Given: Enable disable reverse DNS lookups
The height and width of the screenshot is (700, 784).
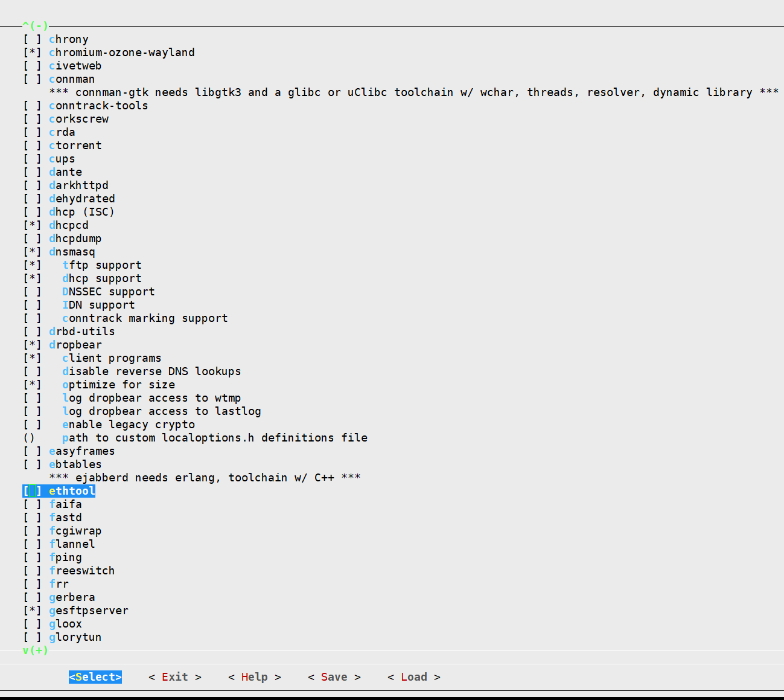Looking at the screenshot, I should tap(32, 371).
